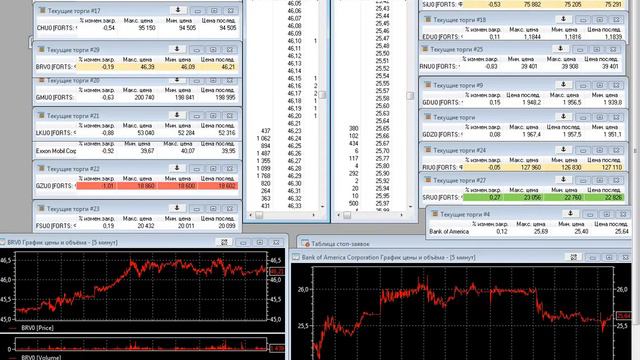Image resolution: width=640 pixels, height=360 pixels.
Task: Click vertical scrollbar thumb of the 25,xx order book
Action: point(410,96)
